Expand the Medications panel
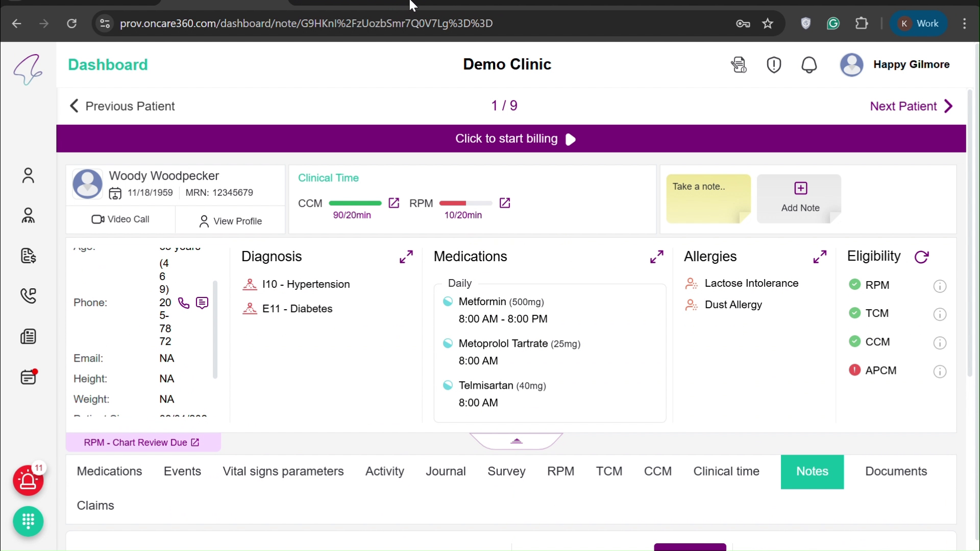This screenshot has height=551, width=980. point(657,256)
